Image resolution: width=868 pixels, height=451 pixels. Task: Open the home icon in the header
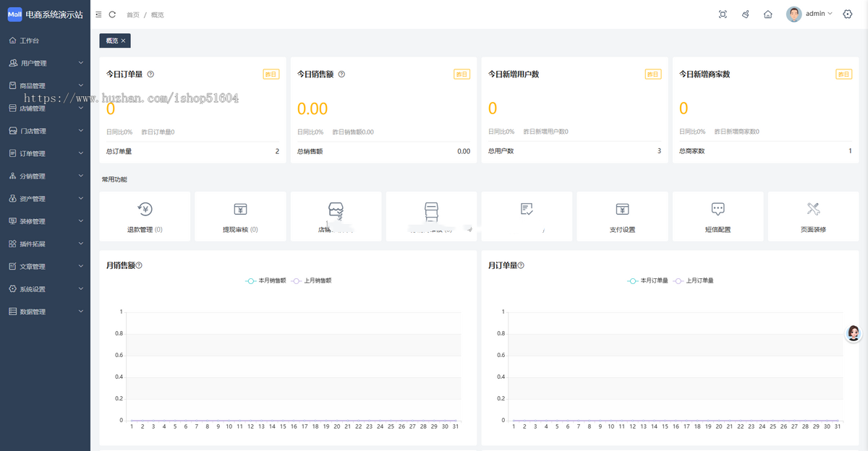[x=768, y=14]
